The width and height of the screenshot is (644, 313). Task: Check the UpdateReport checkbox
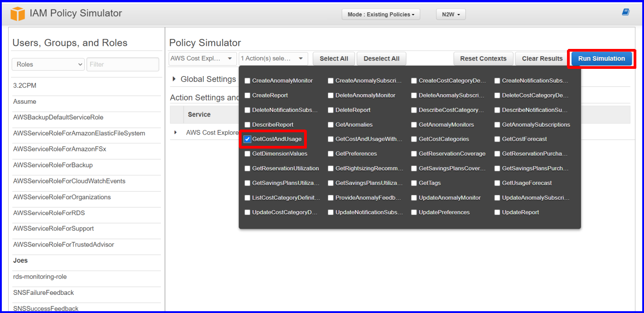[x=497, y=212]
